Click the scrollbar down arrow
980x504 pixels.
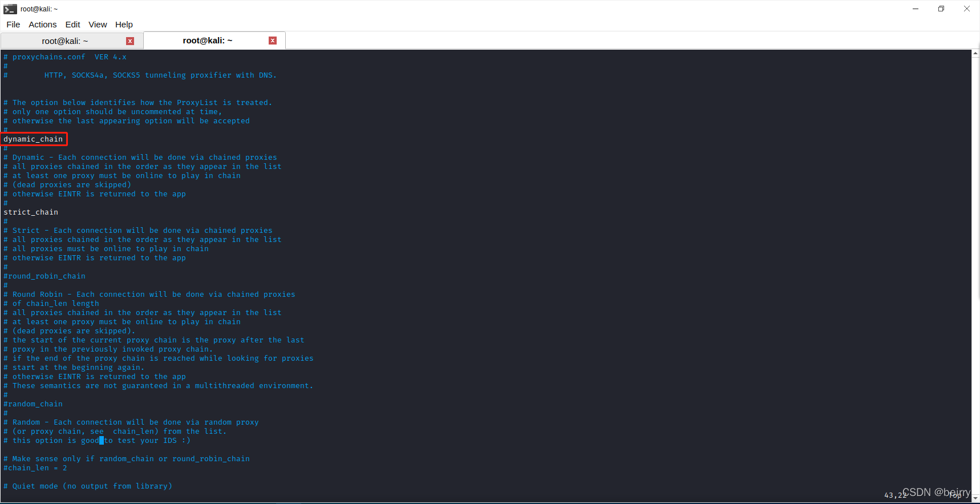pyautogui.click(x=975, y=498)
